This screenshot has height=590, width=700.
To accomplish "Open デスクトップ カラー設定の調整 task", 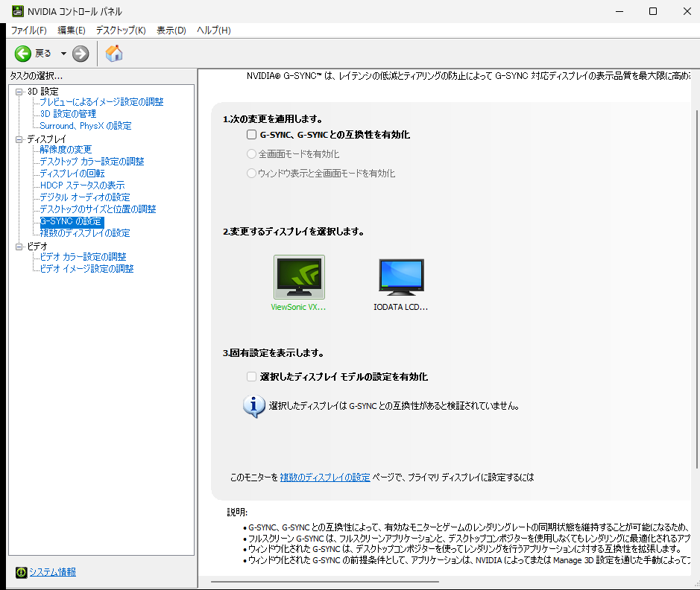I will 92,162.
